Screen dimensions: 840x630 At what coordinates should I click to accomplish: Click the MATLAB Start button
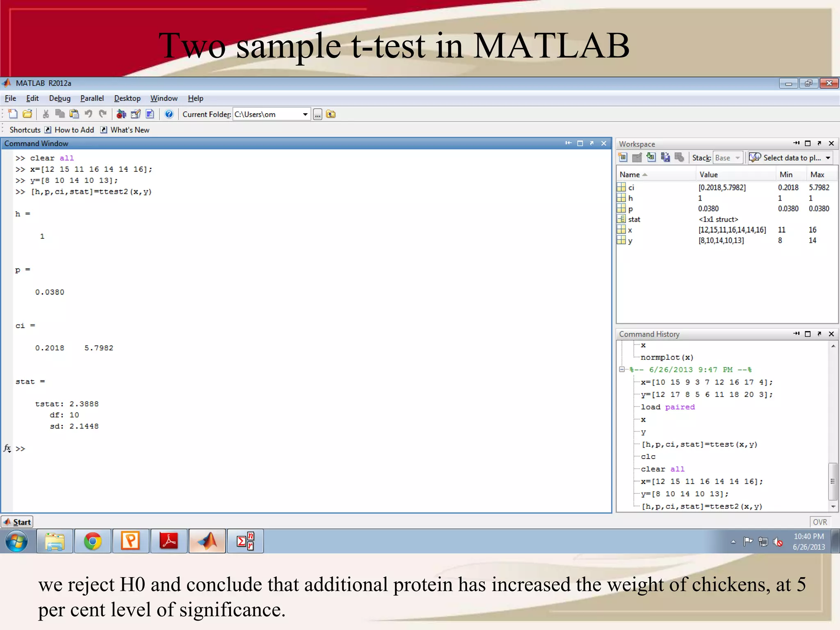pos(17,522)
